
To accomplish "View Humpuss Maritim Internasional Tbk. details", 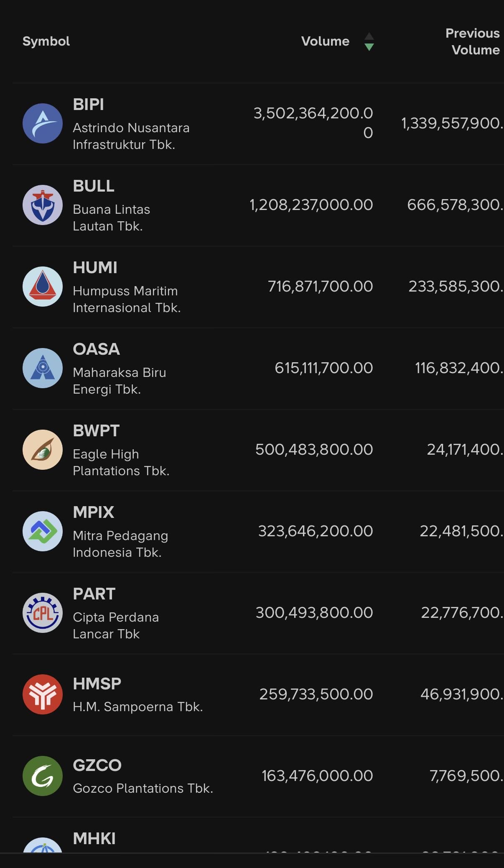I will click(126, 299).
